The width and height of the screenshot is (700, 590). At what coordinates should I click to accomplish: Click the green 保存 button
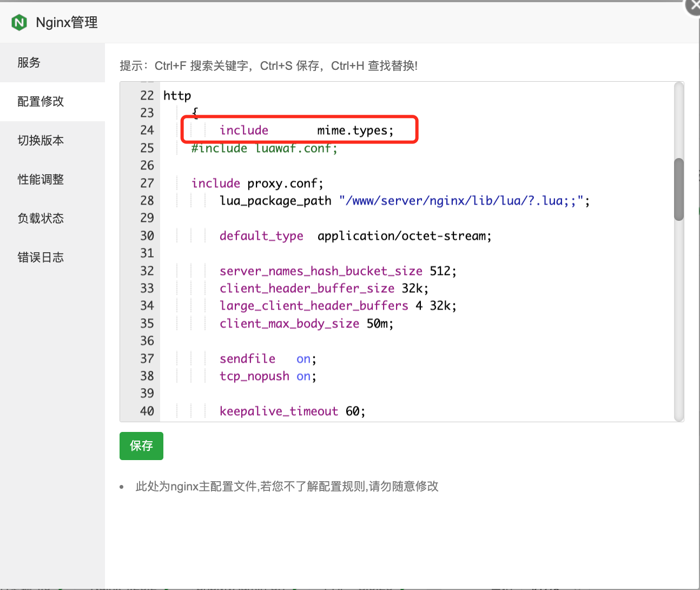coord(141,446)
